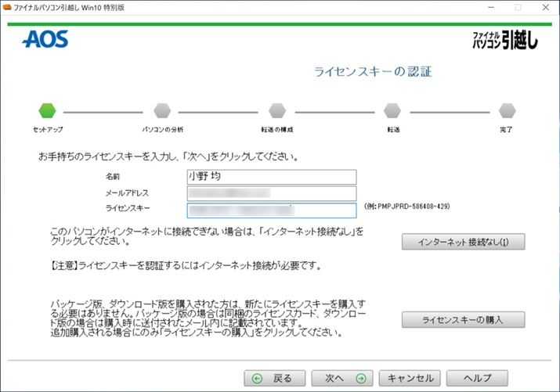Go back with the 戻る button
The image size is (560, 392).
273,378
